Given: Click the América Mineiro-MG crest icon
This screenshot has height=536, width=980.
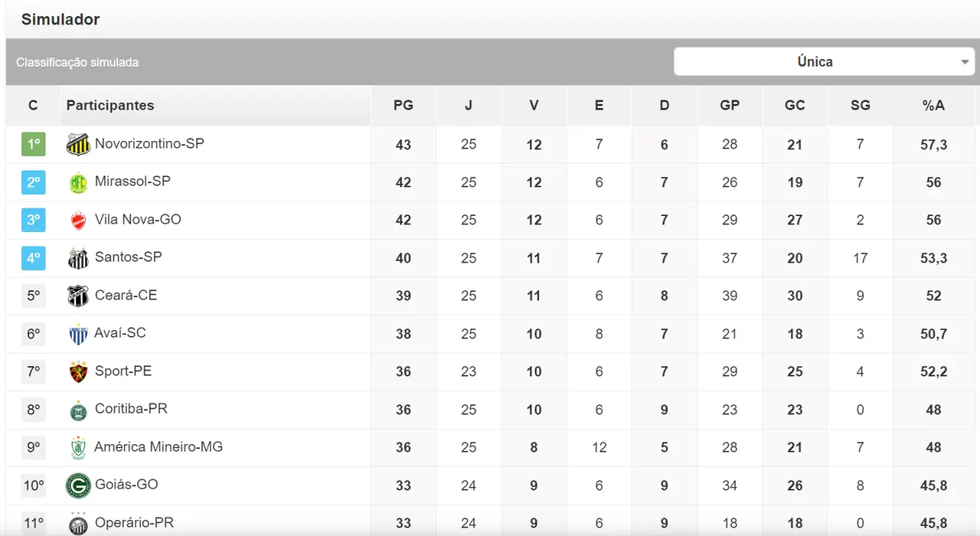Looking at the screenshot, I should coord(78,447).
